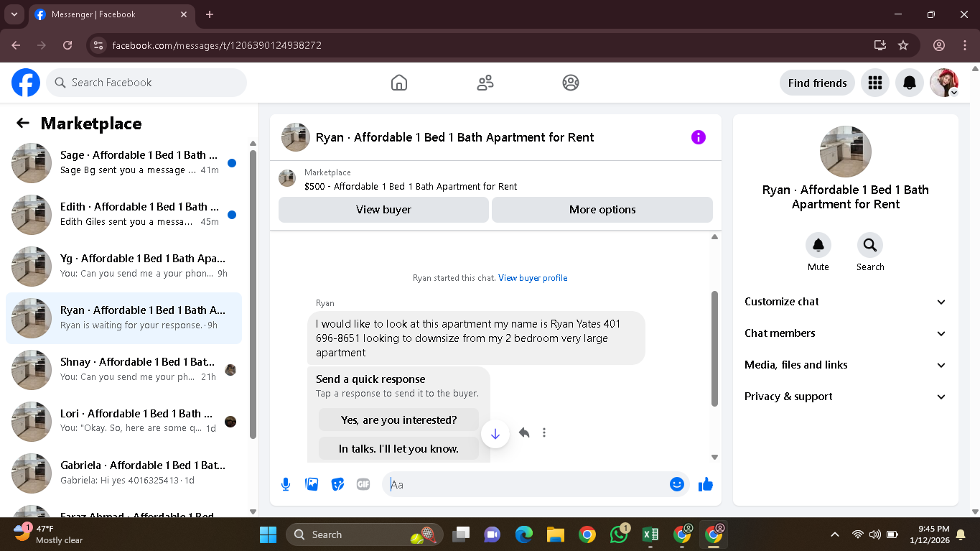The height and width of the screenshot is (551, 980).
Task: Attach a photo with the image icon
Action: (312, 484)
